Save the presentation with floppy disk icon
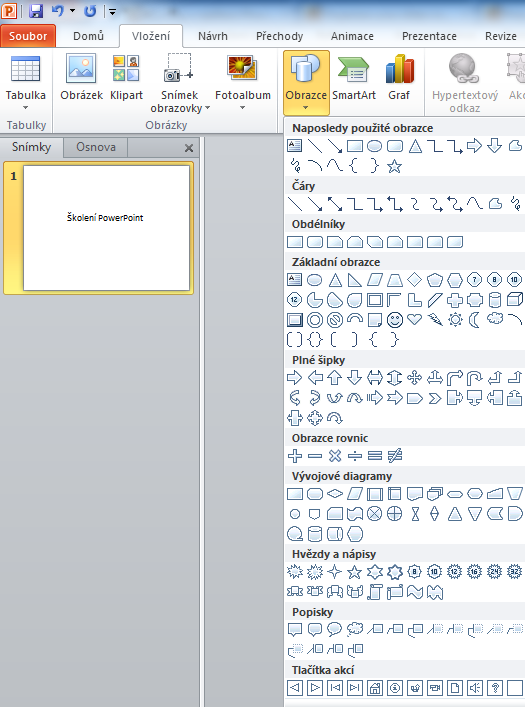The image size is (525, 707). (x=36, y=11)
